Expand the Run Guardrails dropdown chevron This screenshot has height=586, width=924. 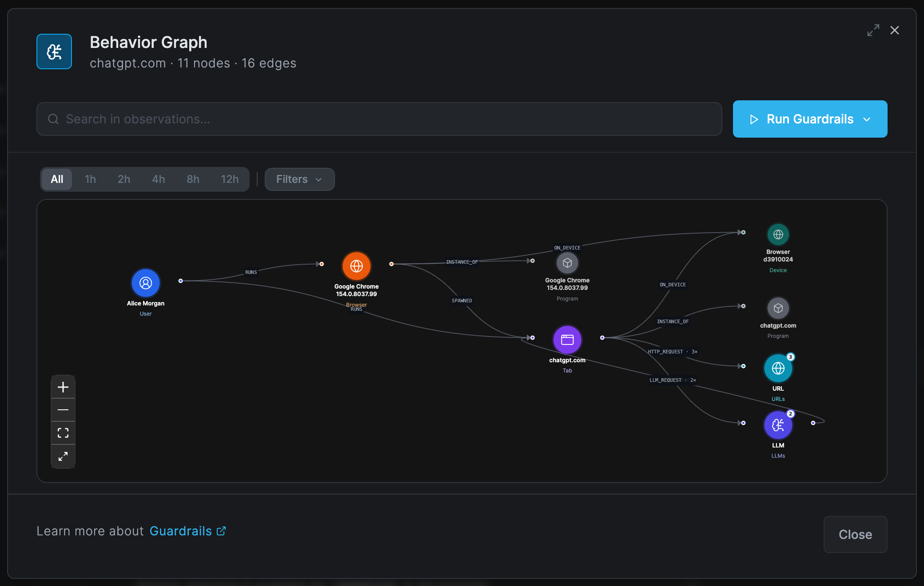tap(867, 119)
